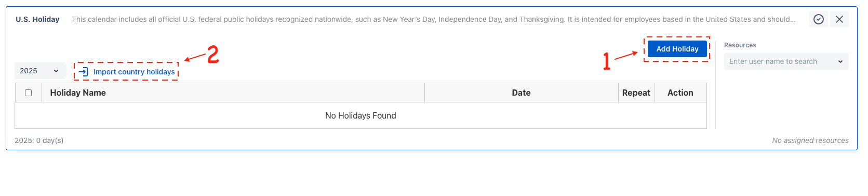868x196 pixels.
Task: Click the checkmark circle confirm icon
Action: 819,19
